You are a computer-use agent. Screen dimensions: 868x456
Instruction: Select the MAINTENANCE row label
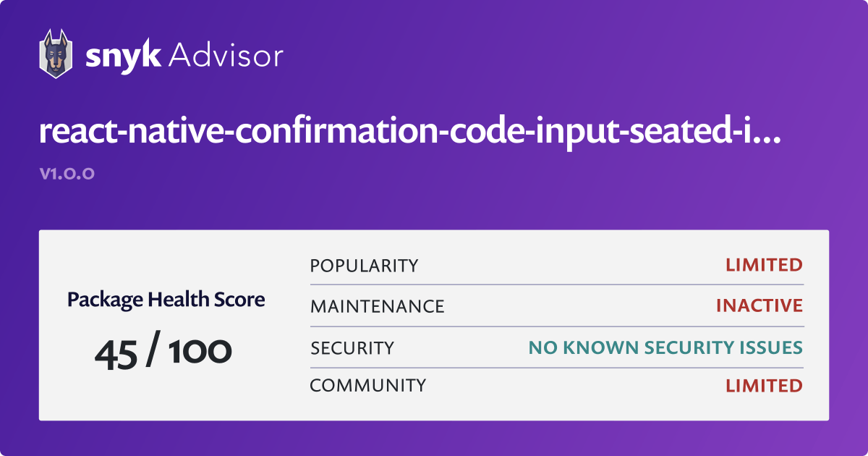click(x=377, y=306)
